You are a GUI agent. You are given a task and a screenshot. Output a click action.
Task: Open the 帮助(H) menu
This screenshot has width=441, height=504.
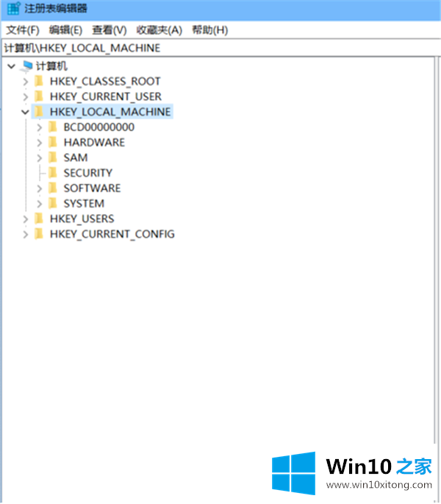(x=210, y=30)
